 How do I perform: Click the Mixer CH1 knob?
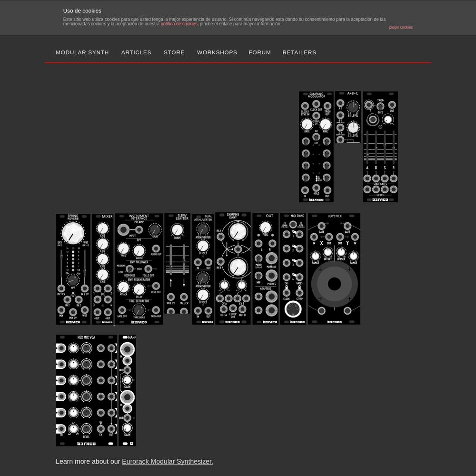coord(103,228)
